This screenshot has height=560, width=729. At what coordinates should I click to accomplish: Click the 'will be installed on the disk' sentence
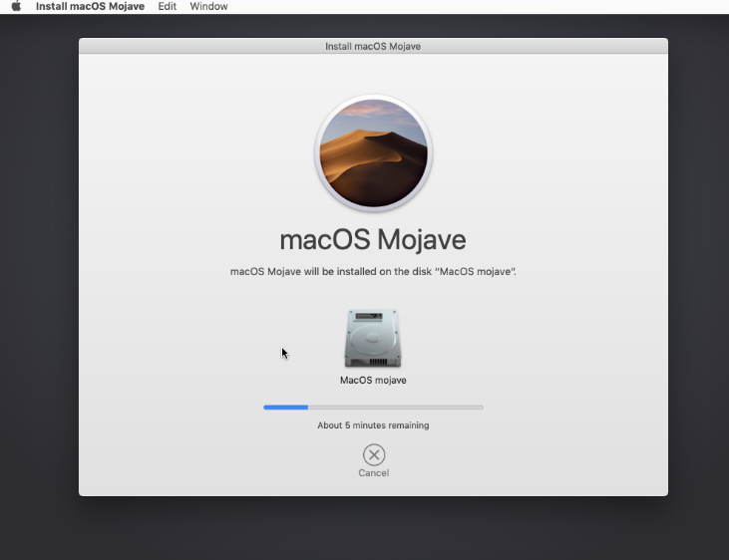(x=373, y=271)
